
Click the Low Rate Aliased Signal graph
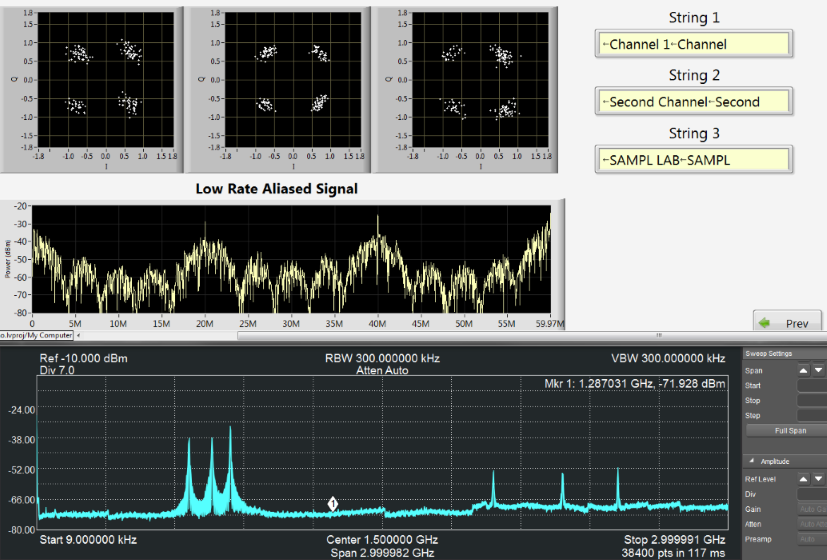pos(290,262)
